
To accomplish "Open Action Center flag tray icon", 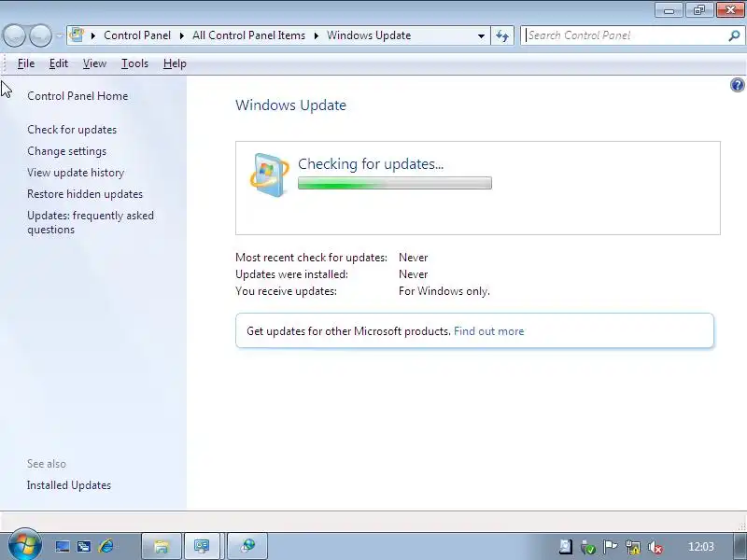I will click(610, 547).
